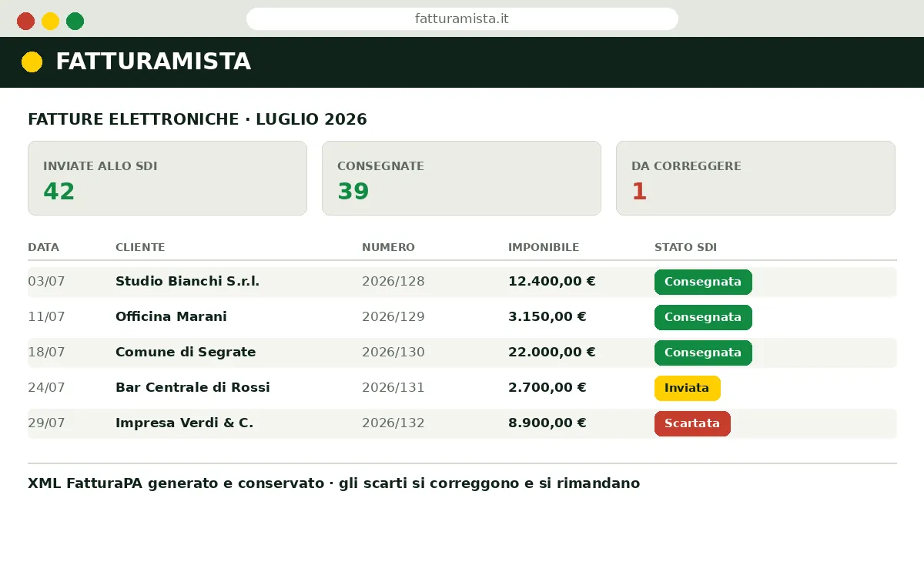This screenshot has width=924, height=585.
Task: Click the yellow Inviata status badge
Action: 687,388
